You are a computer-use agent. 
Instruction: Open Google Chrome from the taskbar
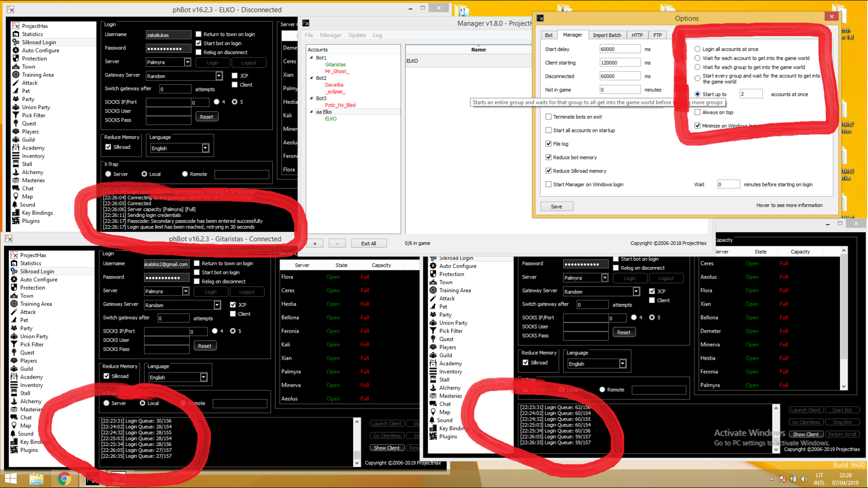64,479
